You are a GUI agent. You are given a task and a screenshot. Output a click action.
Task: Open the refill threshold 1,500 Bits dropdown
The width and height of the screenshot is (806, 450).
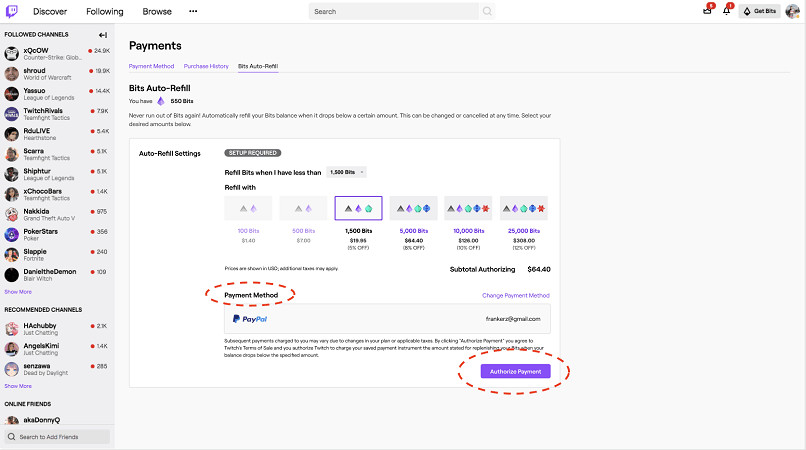click(x=346, y=172)
